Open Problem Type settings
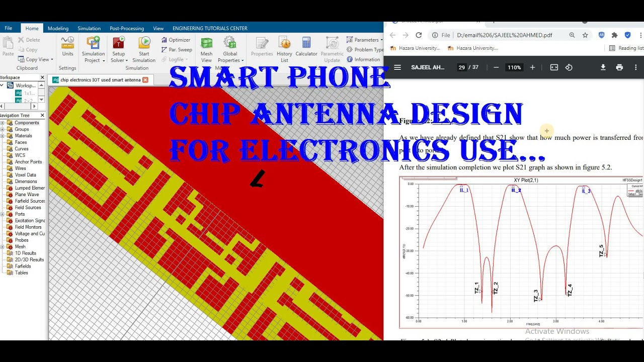 click(365, 49)
